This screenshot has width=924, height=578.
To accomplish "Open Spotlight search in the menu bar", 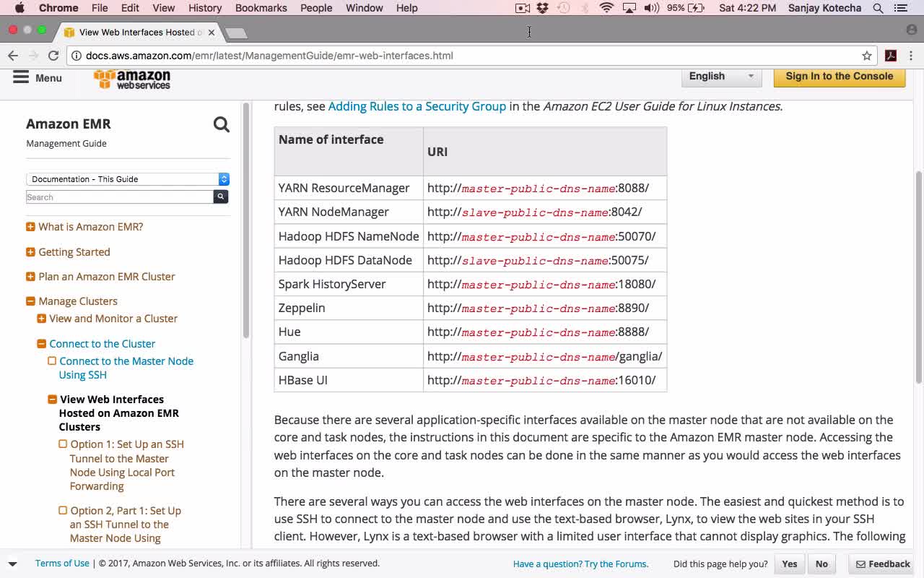I will (878, 8).
